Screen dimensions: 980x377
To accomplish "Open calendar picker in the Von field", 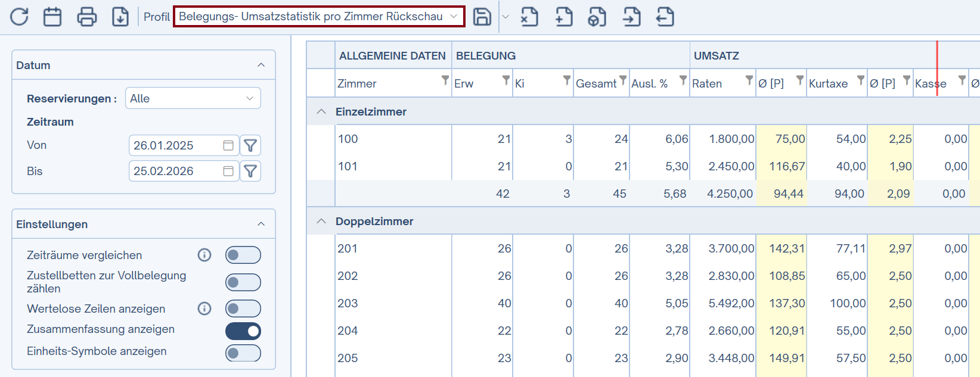I will point(228,145).
